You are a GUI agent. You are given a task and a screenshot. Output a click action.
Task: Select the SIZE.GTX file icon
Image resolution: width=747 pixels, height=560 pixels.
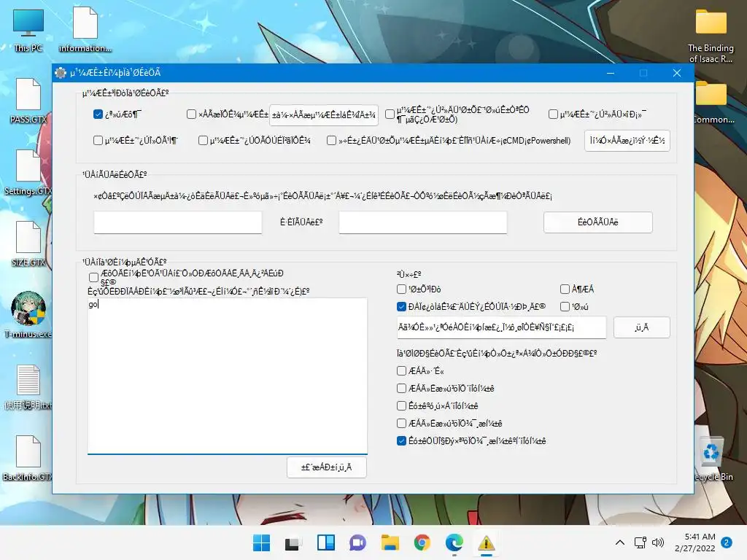click(28, 244)
